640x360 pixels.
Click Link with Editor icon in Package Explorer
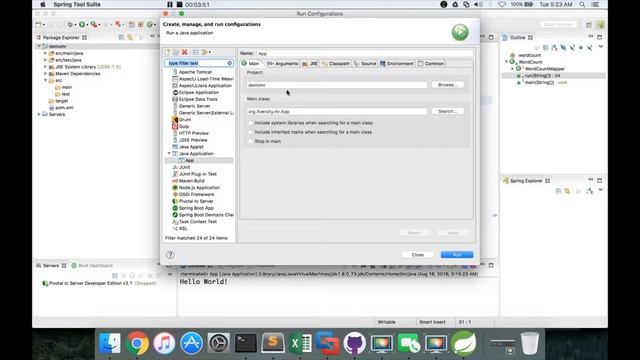(x=130, y=37)
